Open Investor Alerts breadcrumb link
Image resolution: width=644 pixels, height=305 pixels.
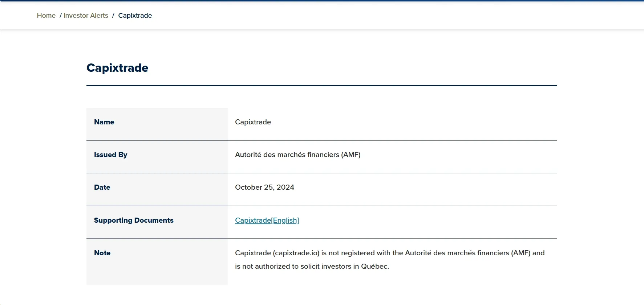[86, 16]
